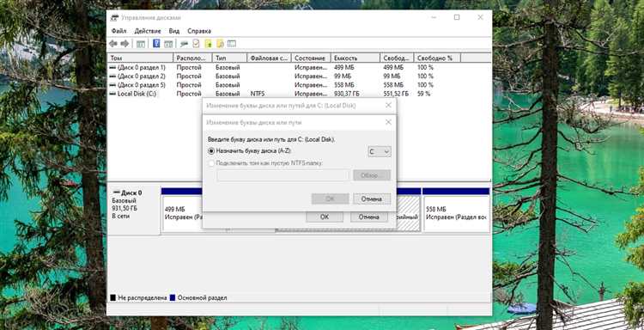Click the NTFS folder path input field
This screenshot has height=330, width=644.
point(283,175)
